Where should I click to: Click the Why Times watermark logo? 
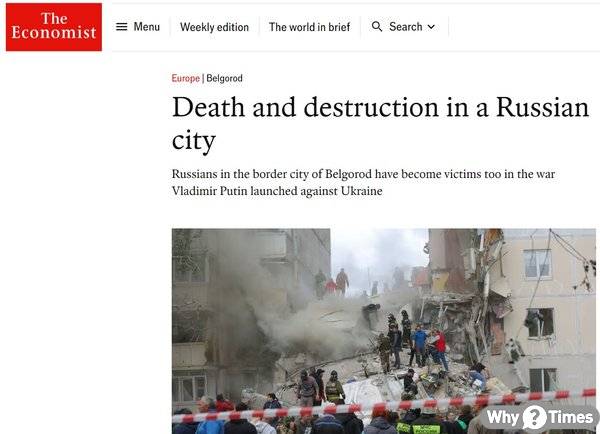pyautogui.click(x=539, y=418)
